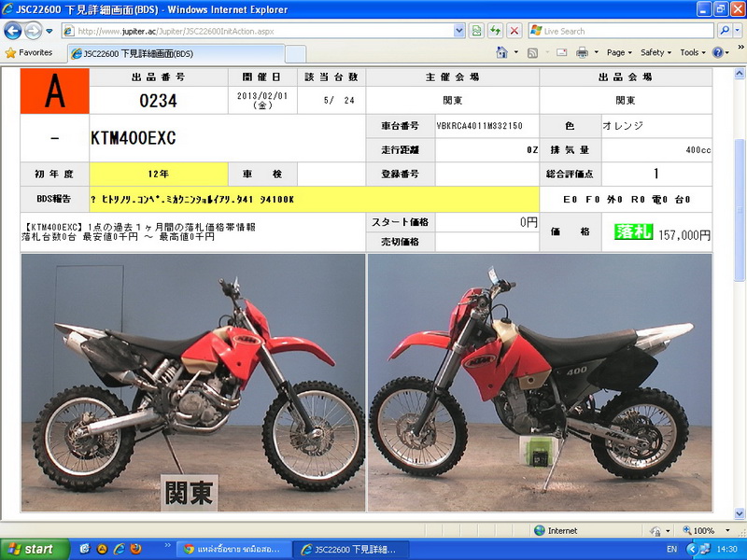Viewport: 747px width, 560px height.
Task: Stop loading with the red X icon
Action: point(514,32)
